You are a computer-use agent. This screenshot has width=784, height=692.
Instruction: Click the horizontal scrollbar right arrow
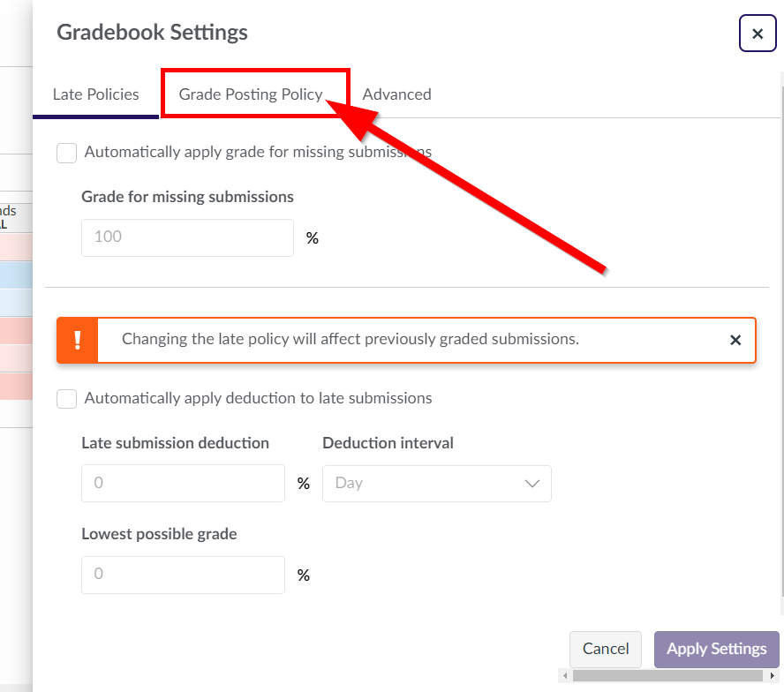click(772, 675)
